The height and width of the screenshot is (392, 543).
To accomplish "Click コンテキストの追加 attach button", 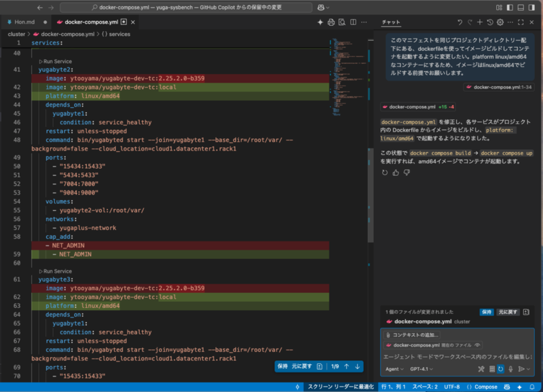I will [412, 335].
